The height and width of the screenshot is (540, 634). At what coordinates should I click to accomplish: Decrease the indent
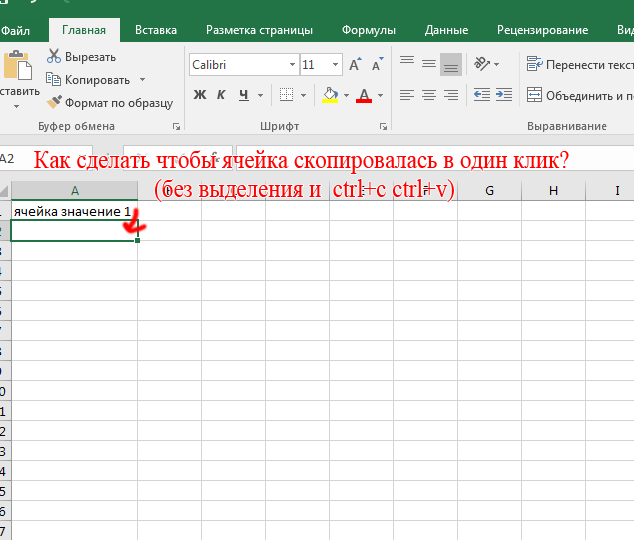(x=482, y=95)
